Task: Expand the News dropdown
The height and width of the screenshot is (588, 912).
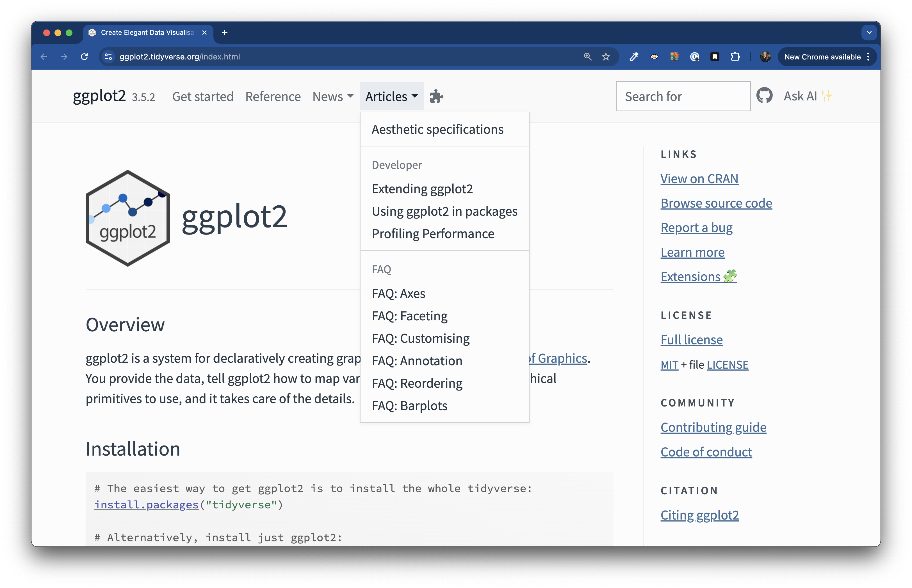Action: coord(333,97)
